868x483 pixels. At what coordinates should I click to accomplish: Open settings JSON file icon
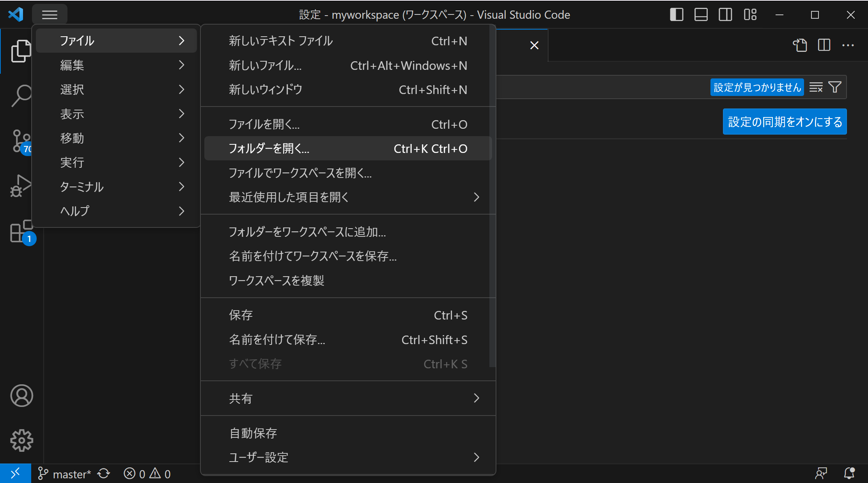coord(800,45)
